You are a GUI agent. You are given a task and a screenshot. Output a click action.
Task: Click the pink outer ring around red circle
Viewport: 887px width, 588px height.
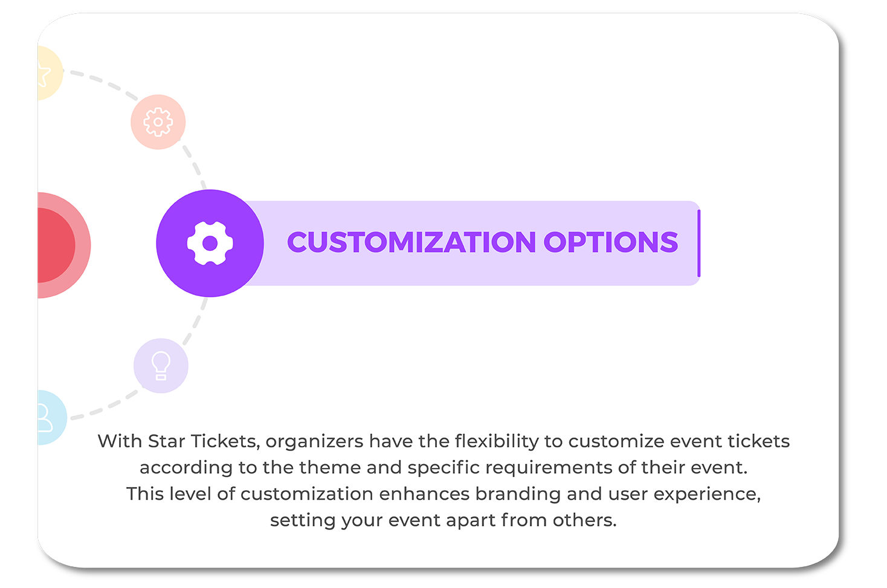(x=83, y=245)
